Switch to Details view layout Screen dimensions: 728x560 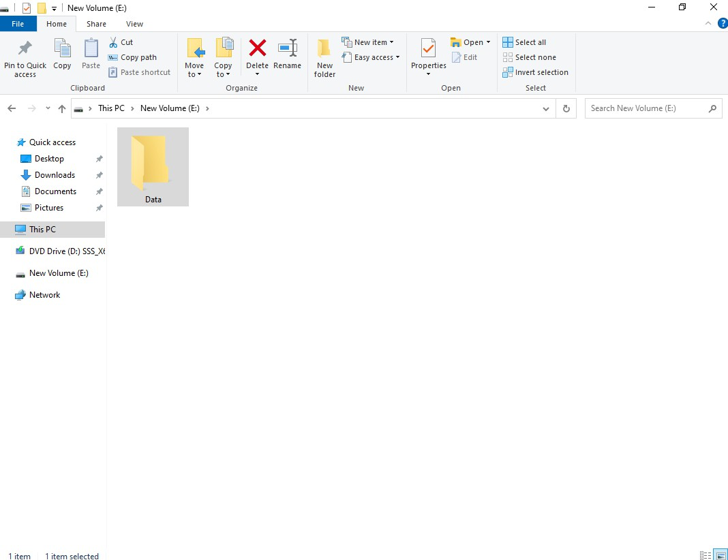pos(706,555)
